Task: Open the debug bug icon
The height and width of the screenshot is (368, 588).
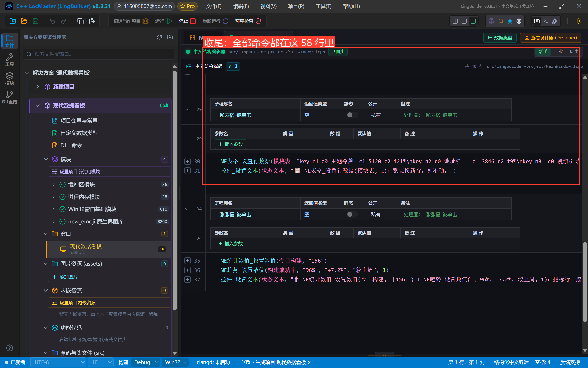Action: [x=491, y=21]
